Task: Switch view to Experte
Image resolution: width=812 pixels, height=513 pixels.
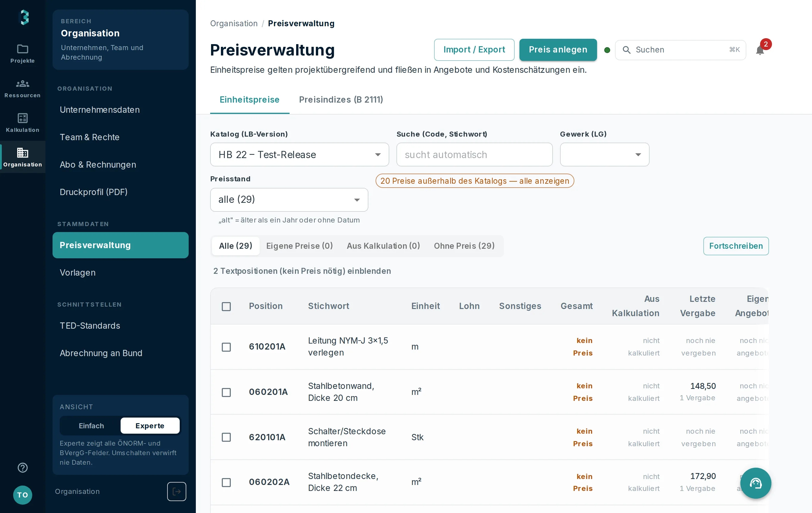Action: [x=150, y=426]
